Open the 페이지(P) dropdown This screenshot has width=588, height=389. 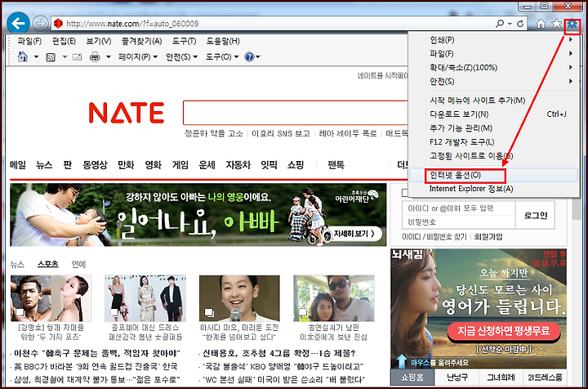pyautogui.click(x=138, y=57)
